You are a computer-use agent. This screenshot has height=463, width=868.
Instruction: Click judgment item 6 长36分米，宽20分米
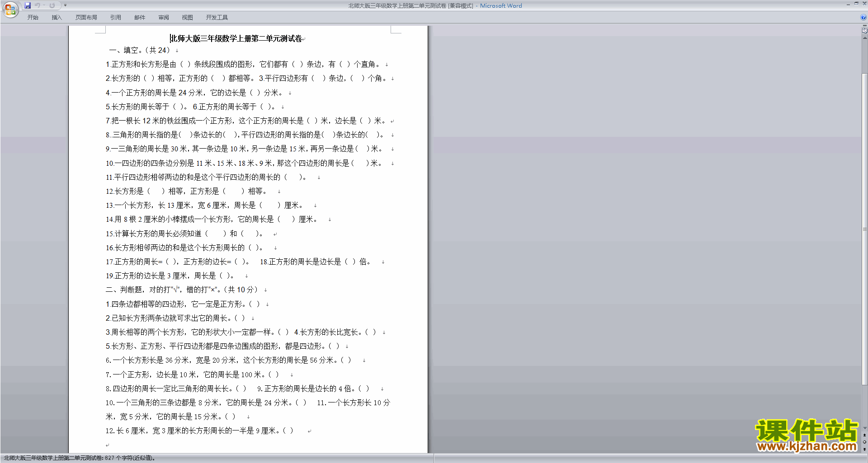229,360
